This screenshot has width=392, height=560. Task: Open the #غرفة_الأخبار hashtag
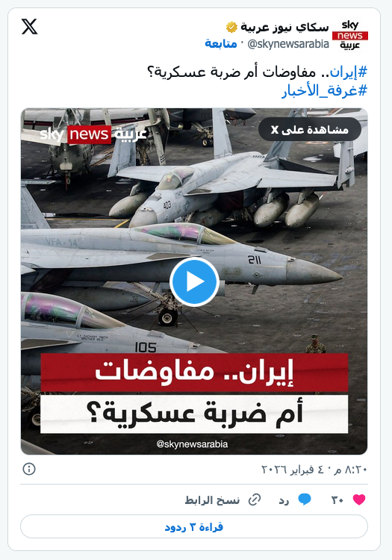pos(325,90)
